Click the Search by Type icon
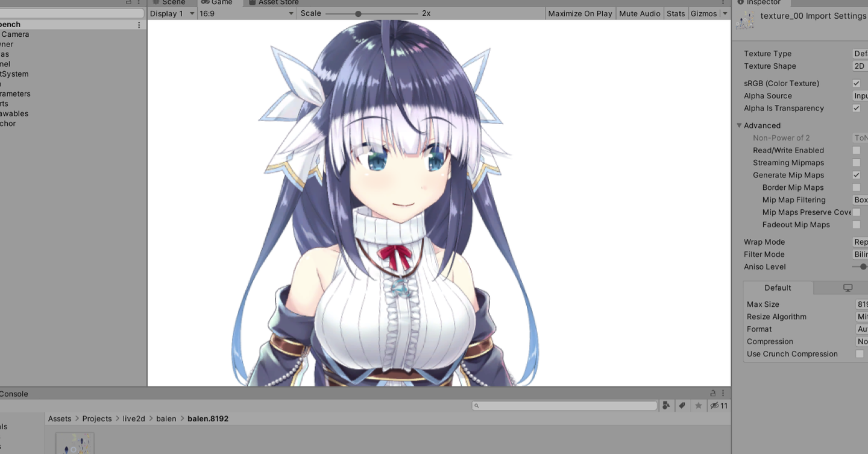This screenshot has width=868, height=454. coord(666,406)
